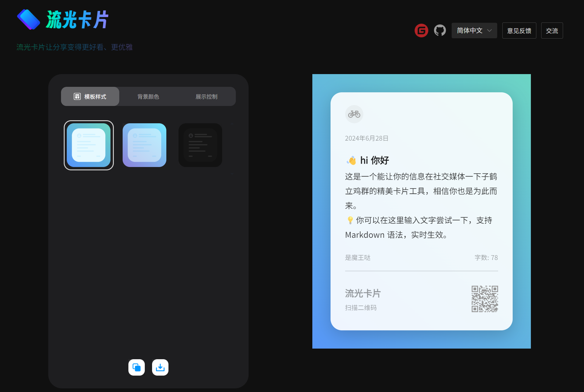Click the QR code on the card
This screenshot has height=392, width=584.
pos(484,299)
